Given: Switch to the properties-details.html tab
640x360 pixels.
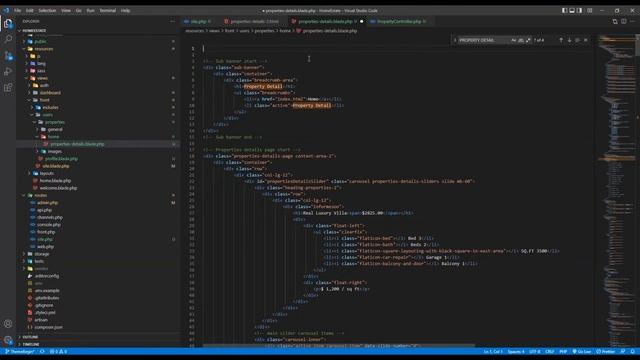Looking at the screenshot, I should coord(254,21).
